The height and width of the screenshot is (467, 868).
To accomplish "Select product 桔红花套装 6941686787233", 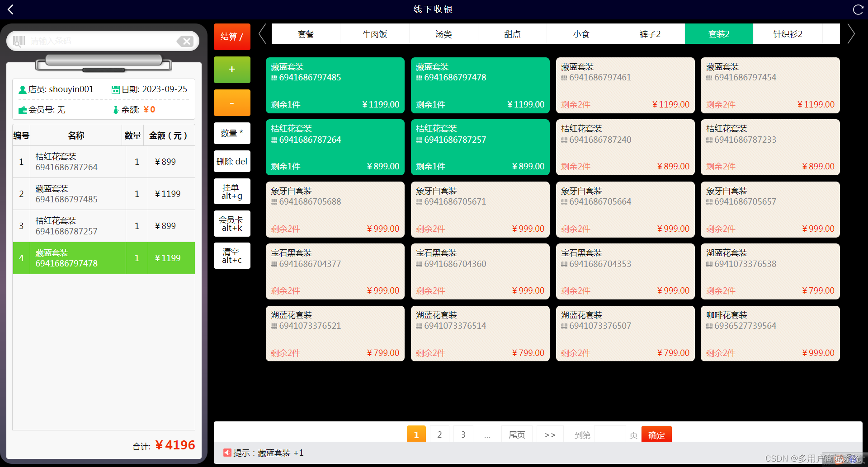I will (x=770, y=147).
